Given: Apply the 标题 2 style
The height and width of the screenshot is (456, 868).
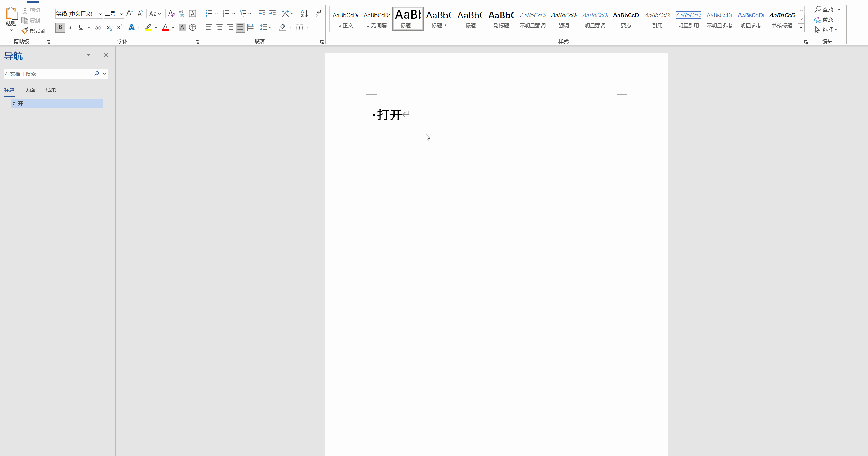Looking at the screenshot, I should pyautogui.click(x=439, y=19).
